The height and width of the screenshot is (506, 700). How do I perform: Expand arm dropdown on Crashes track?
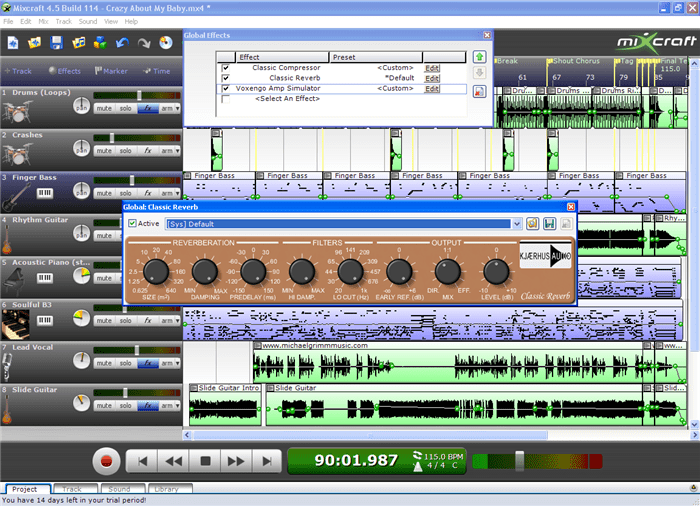click(177, 151)
